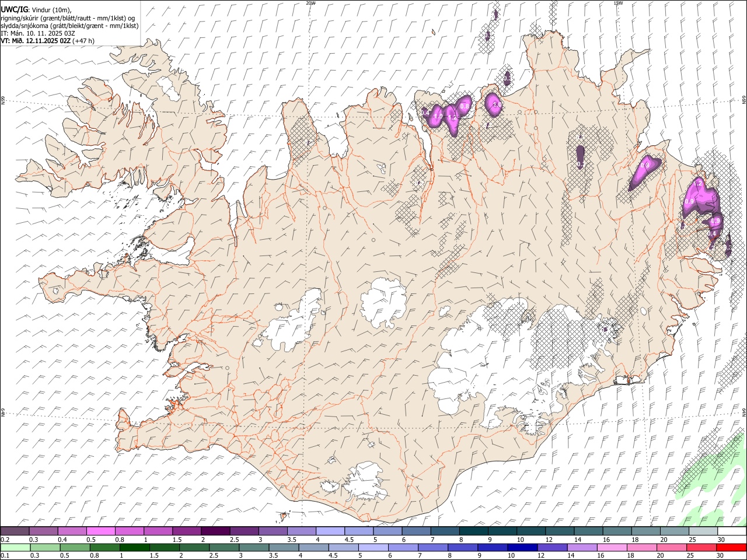Screen dimensions: 747x560
Task: Select the rain scale swatch between 0.3 and 0.5
Action: point(45,547)
